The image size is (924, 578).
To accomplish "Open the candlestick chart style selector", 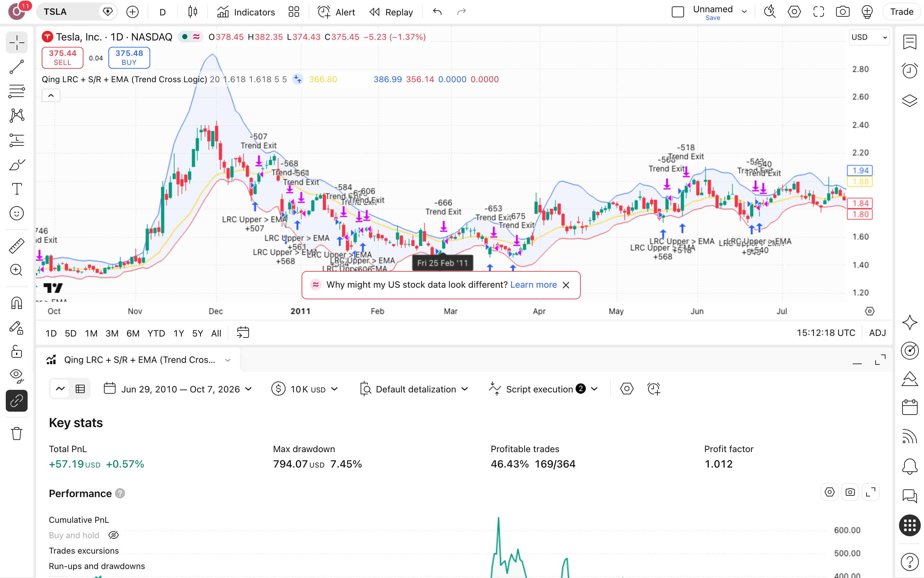I will point(193,12).
